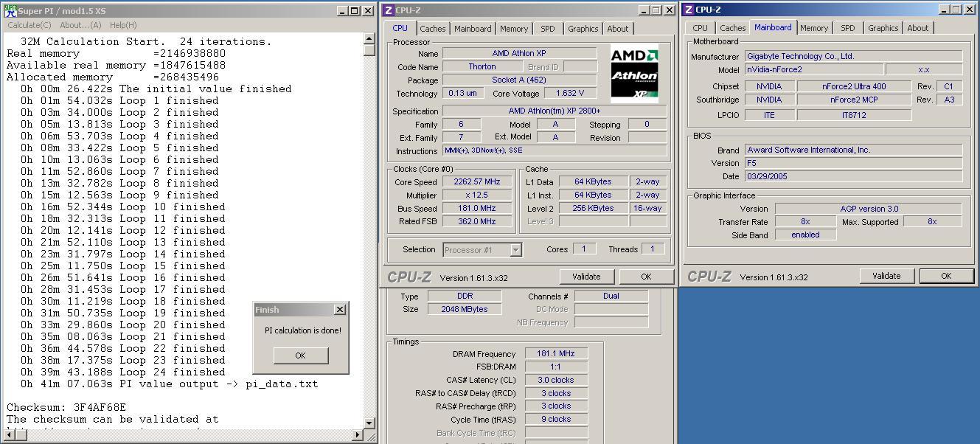Expand the Processor #1 selection dropdown
Image resolution: width=980 pixels, height=444 pixels.
[x=516, y=250]
